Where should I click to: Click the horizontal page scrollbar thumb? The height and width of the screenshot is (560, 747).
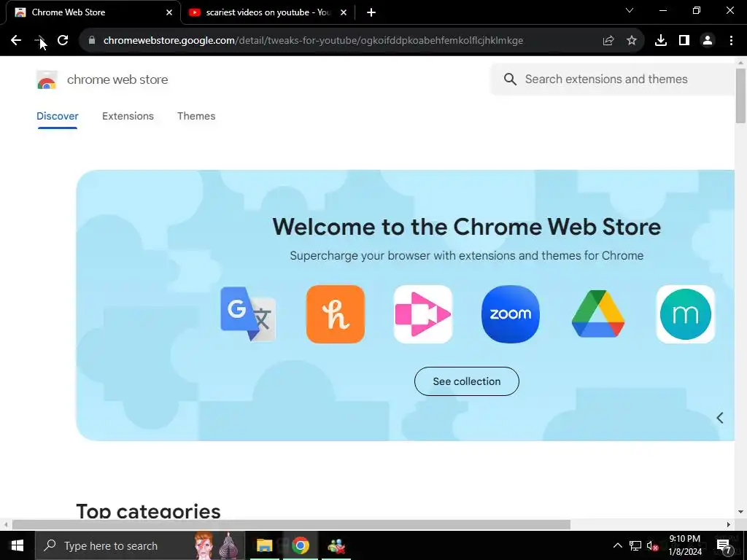pos(291,525)
